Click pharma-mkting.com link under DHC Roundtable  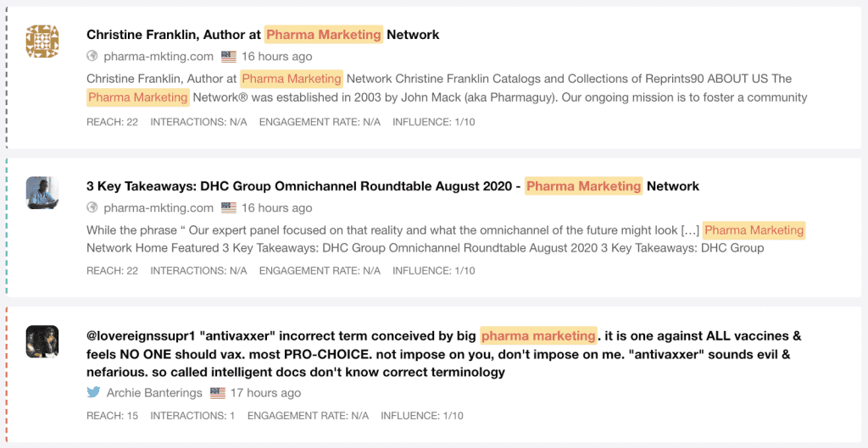159,208
